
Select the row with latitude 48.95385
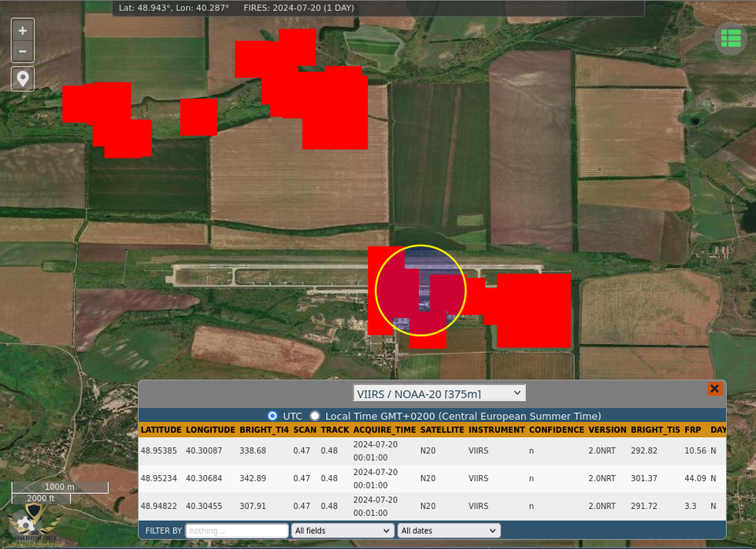(159, 451)
